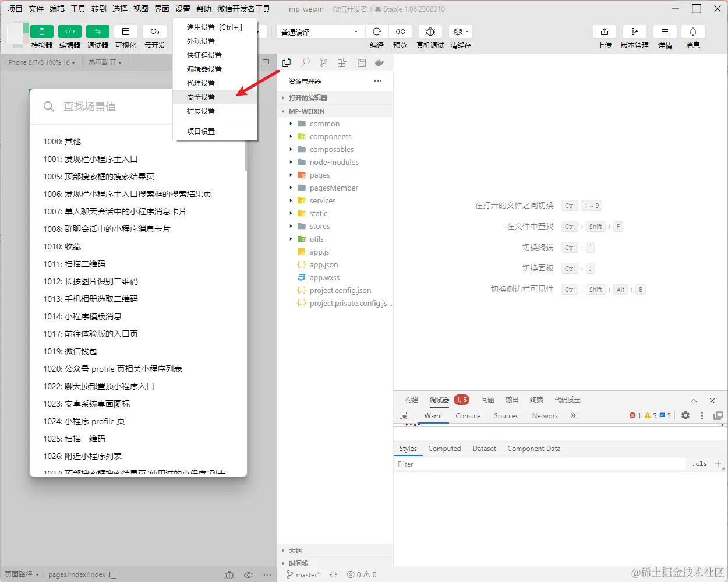Switch to the Computed tab
The image size is (728, 582).
(444, 449)
